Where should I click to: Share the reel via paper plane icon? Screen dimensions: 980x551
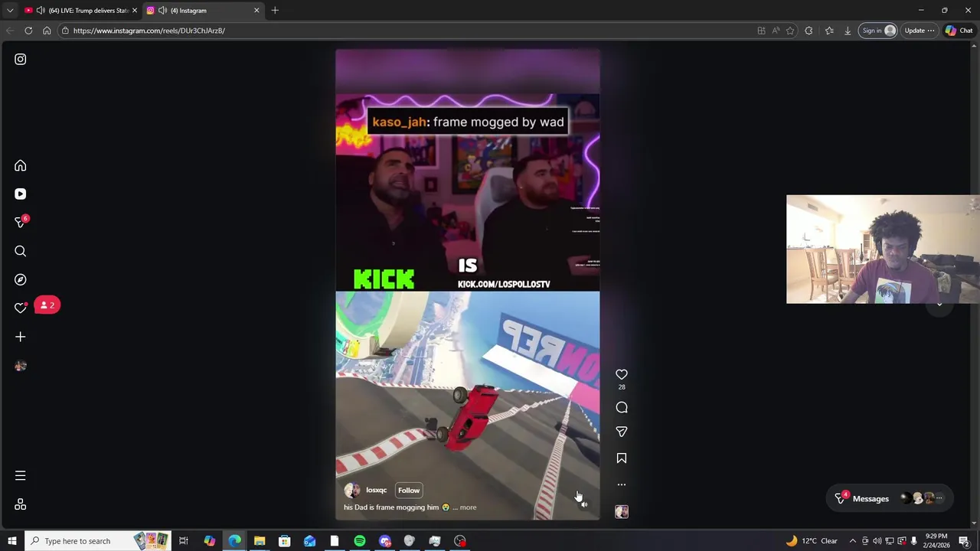click(622, 432)
